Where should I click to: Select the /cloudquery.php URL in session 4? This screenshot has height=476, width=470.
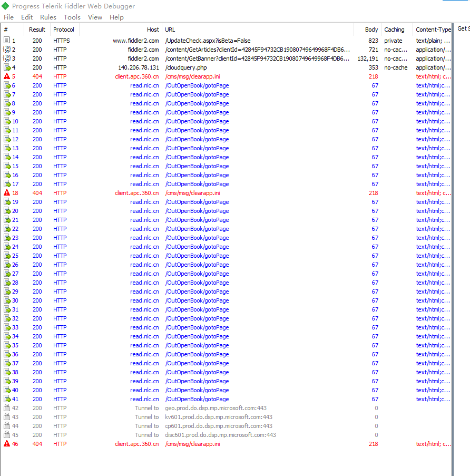coord(186,67)
